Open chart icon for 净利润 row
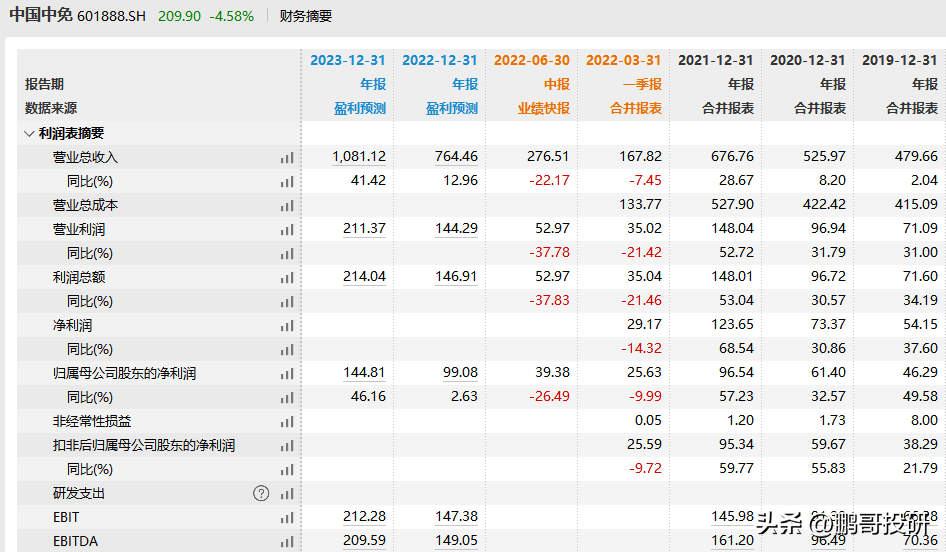This screenshot has width=946, height=552. pos(287,326)
